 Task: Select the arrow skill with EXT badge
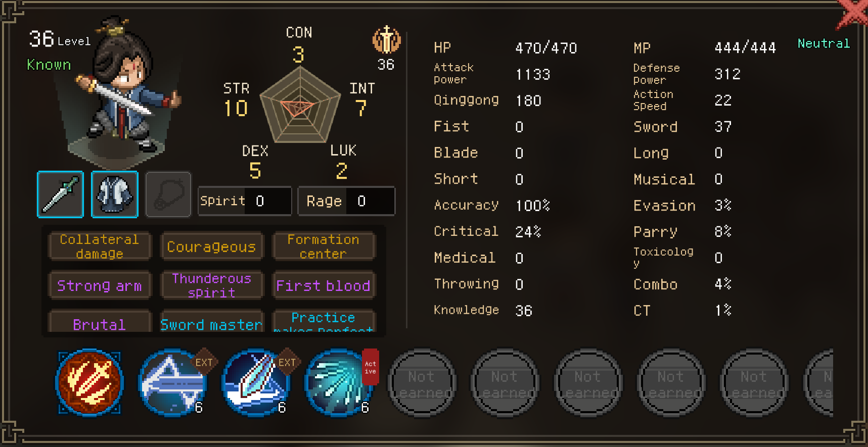(173, 382)
